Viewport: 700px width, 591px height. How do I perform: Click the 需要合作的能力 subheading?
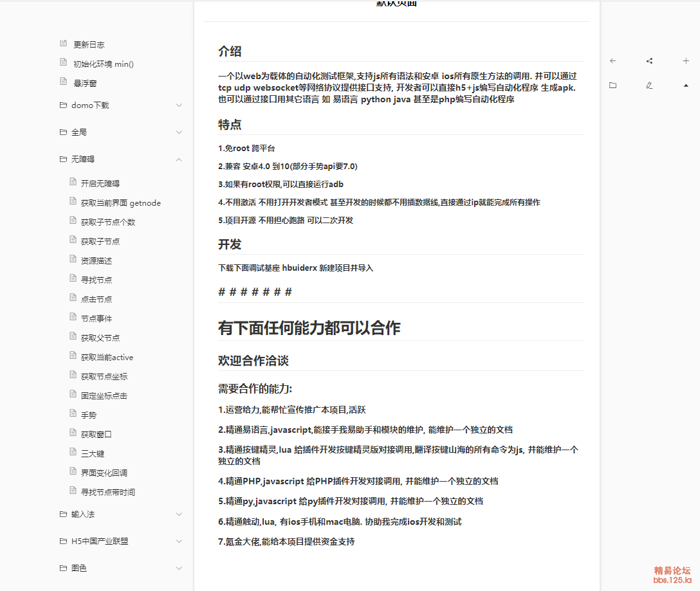(x=255, y=389)
